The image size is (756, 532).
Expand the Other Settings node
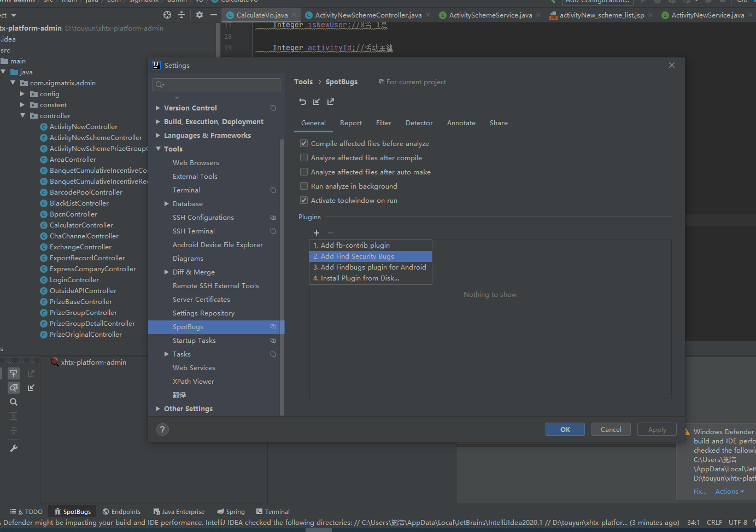[x=158, y=409]
